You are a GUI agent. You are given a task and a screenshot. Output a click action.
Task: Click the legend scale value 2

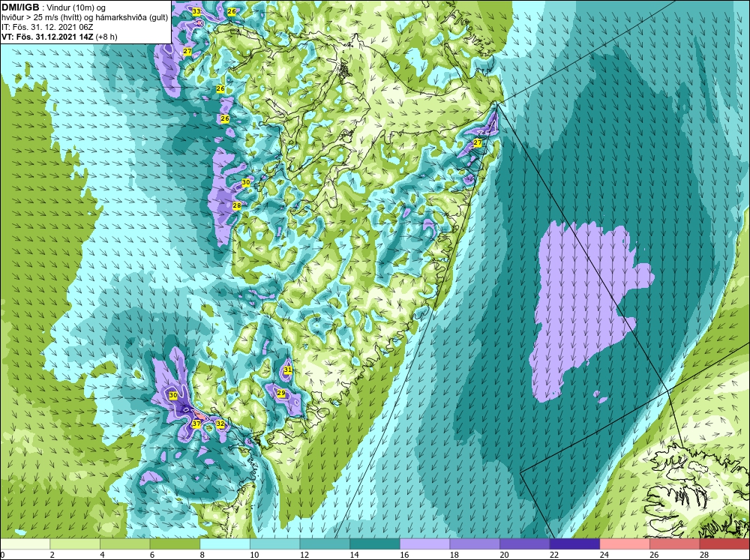pyautogui.click(x=52, y=555)
